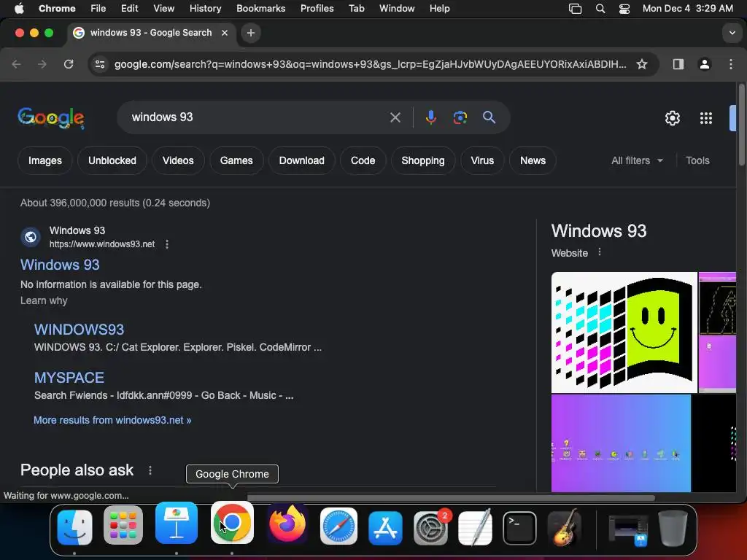The image size is (747, 560).
Task: Select the Unblocked filter chip
Action: tap(112, 161)
